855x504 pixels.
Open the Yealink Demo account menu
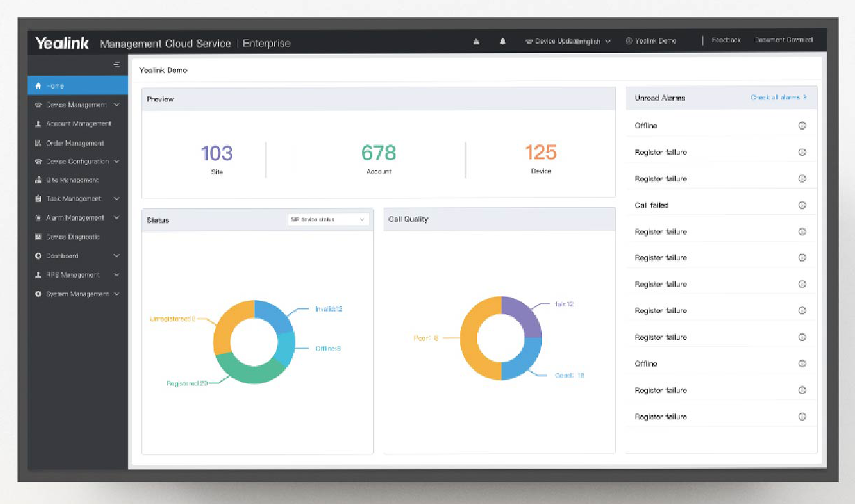coord(651,41)
